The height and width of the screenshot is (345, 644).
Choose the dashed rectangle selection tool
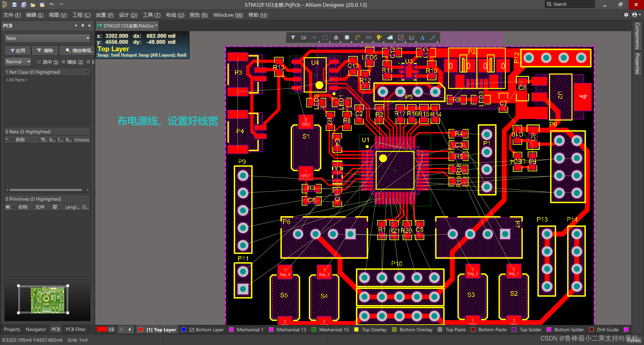325,38
